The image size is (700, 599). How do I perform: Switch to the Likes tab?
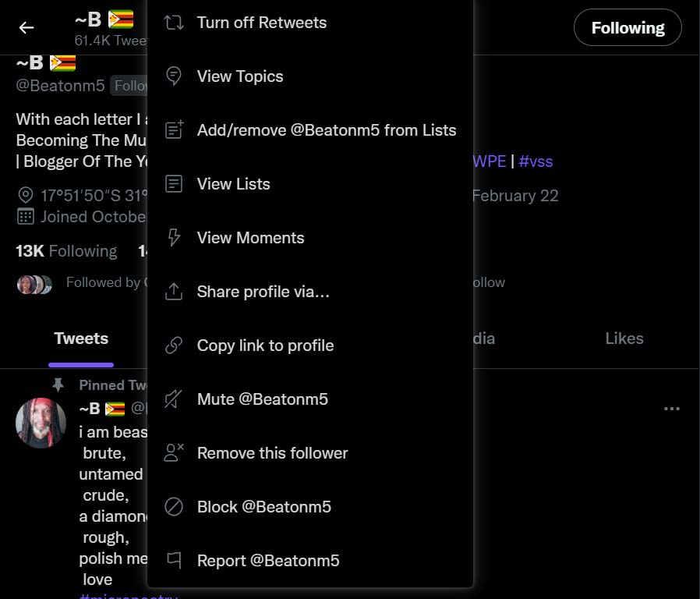pyautogui.click(x=624, y=338)
